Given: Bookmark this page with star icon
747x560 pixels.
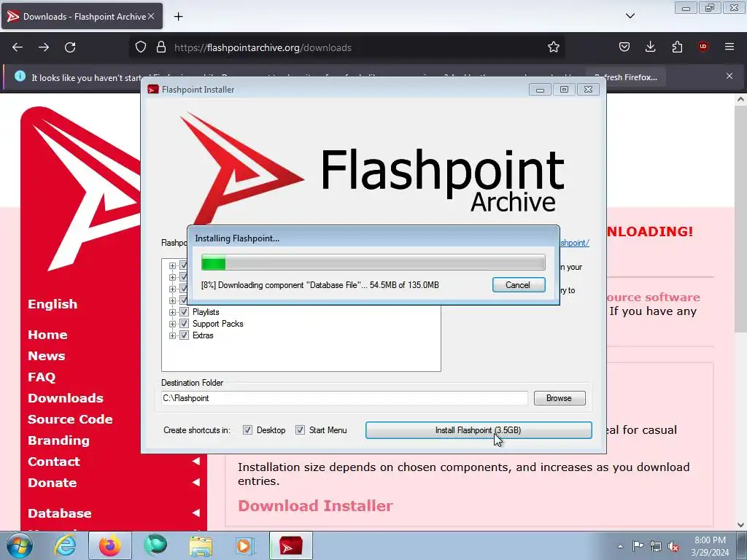Looking at the screenshot, I should 553,47.
